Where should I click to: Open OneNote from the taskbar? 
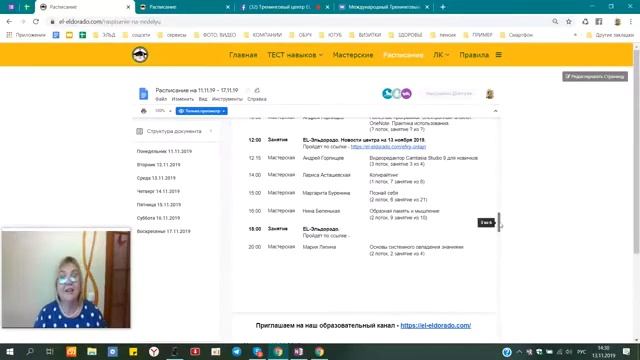pos(298,351)
